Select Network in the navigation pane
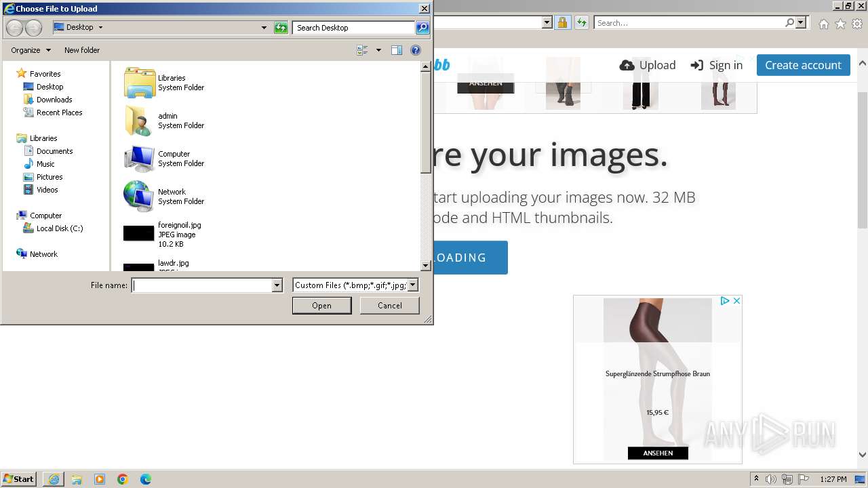 [x=43, y=254]
